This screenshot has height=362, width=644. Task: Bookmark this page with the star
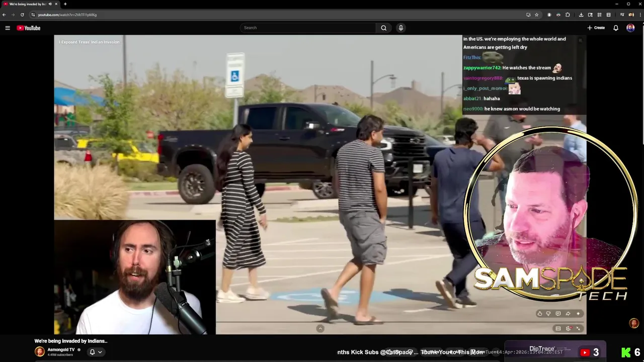click(x=536, y=15)
